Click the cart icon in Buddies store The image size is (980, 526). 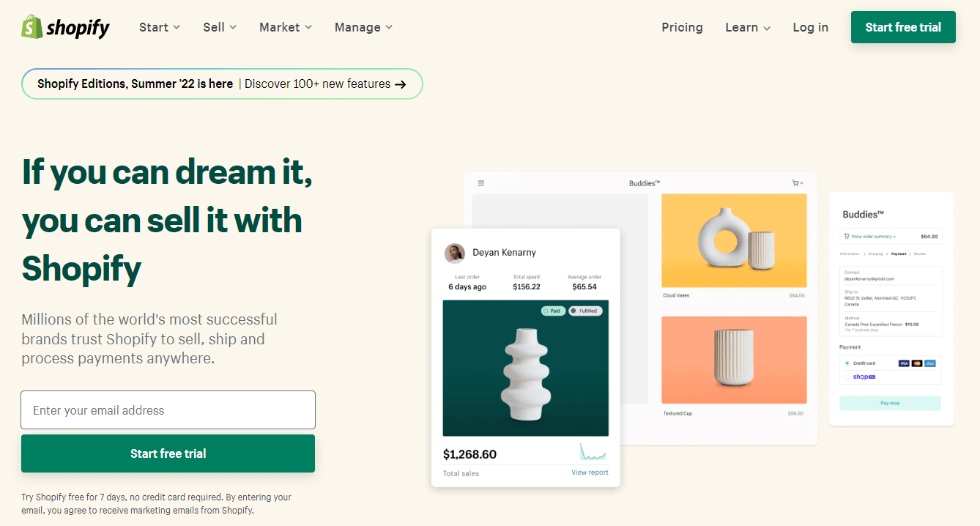tap(796, 183)
